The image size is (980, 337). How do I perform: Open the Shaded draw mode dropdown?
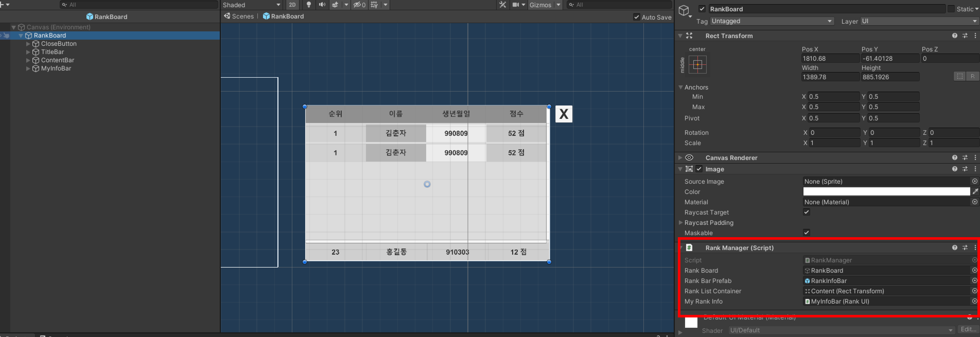251,5
